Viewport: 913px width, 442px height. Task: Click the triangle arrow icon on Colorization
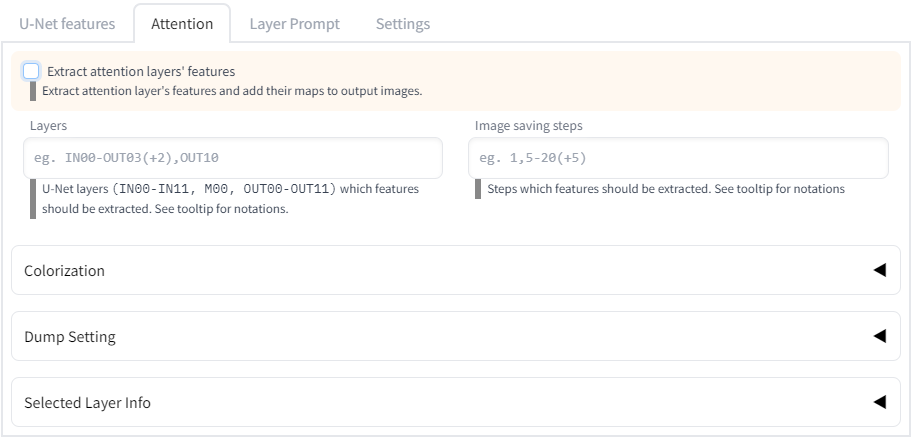pyautogui.click(x=879, y=270)
